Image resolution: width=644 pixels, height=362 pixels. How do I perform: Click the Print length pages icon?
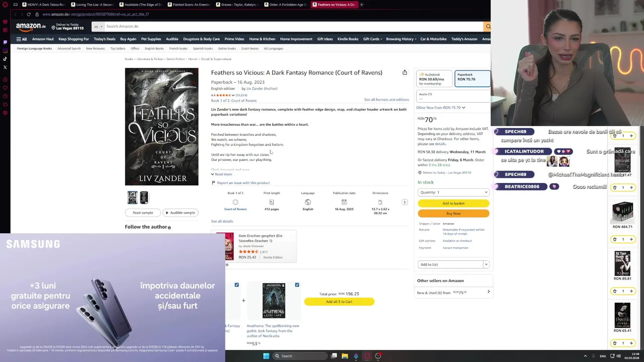(271, 202)
